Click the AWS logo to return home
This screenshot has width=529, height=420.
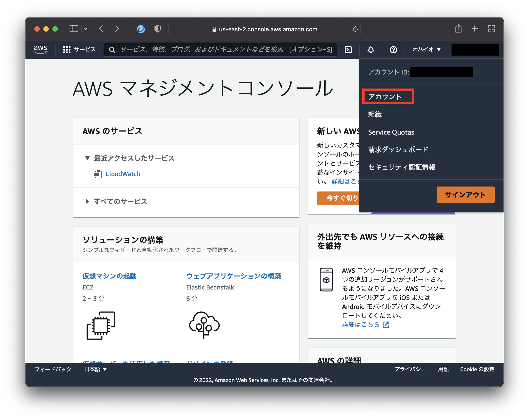[x=40, y=49]
